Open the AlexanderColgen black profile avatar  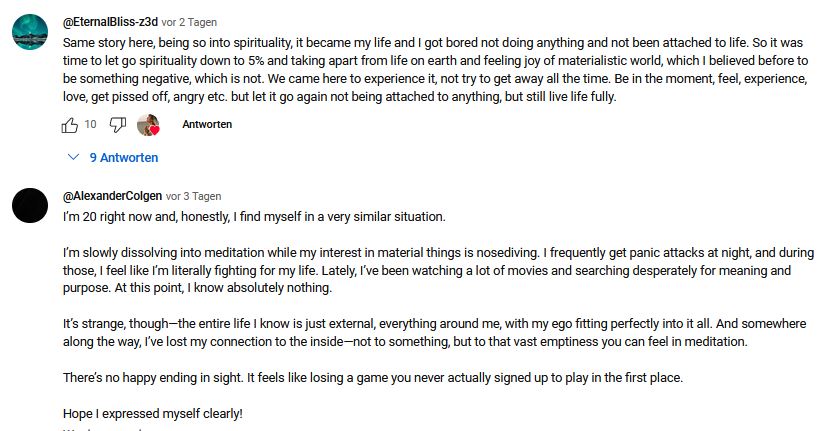pos(31,205)
